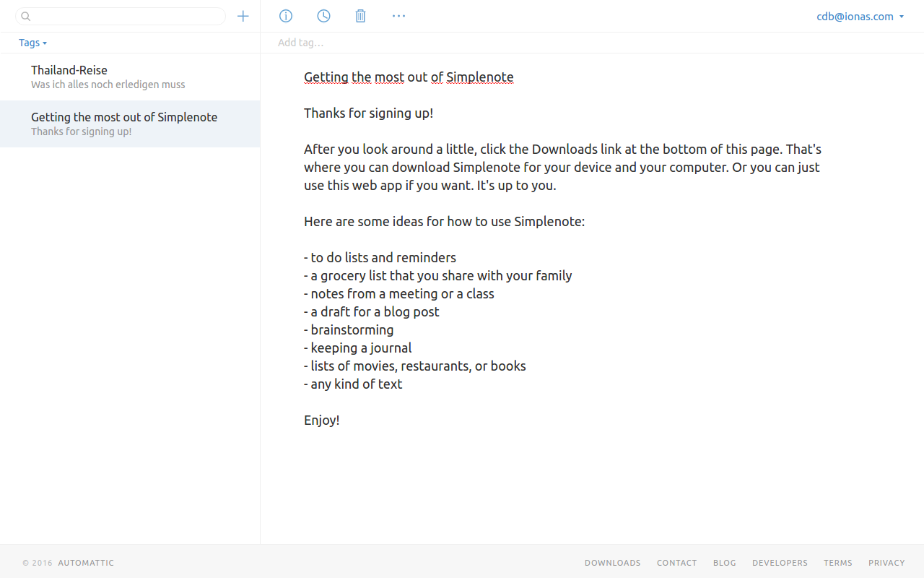Click the Add tag field
This screenshot has height=578, width=924.
[300, 43]
